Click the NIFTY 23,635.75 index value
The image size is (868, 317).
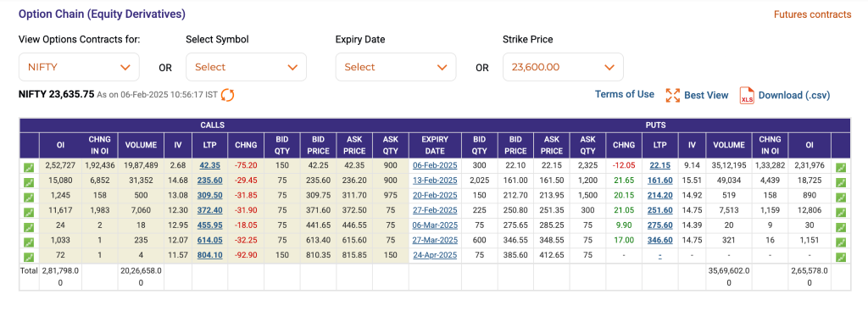[x=57, y=94]
